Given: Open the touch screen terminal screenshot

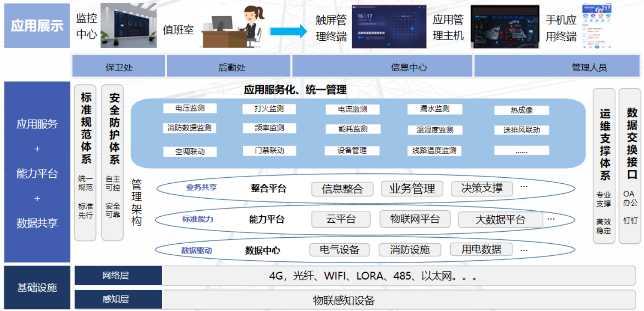Looking at the screenshot, I should [389, 27].
